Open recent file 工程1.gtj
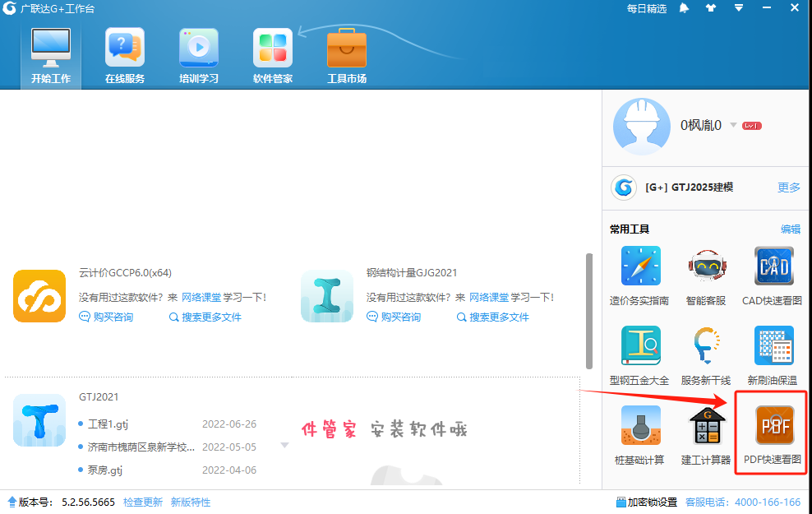812x514 pixels. point(108,424)
